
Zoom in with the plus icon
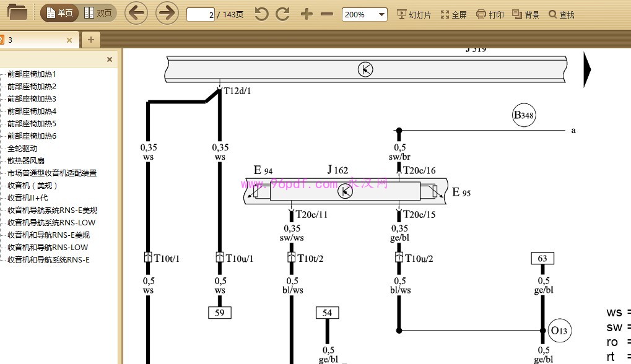point(307,14)
